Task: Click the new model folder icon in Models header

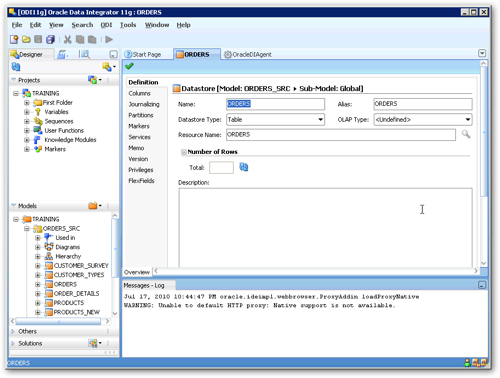Action: [95, 206]
